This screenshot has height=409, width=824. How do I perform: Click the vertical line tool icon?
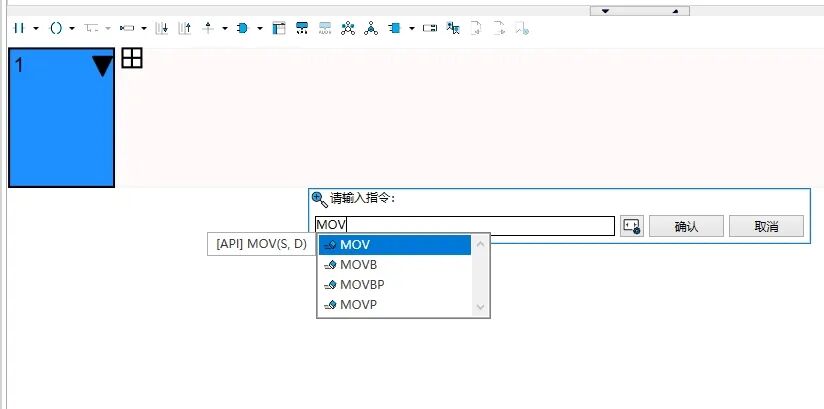point(209,28)
